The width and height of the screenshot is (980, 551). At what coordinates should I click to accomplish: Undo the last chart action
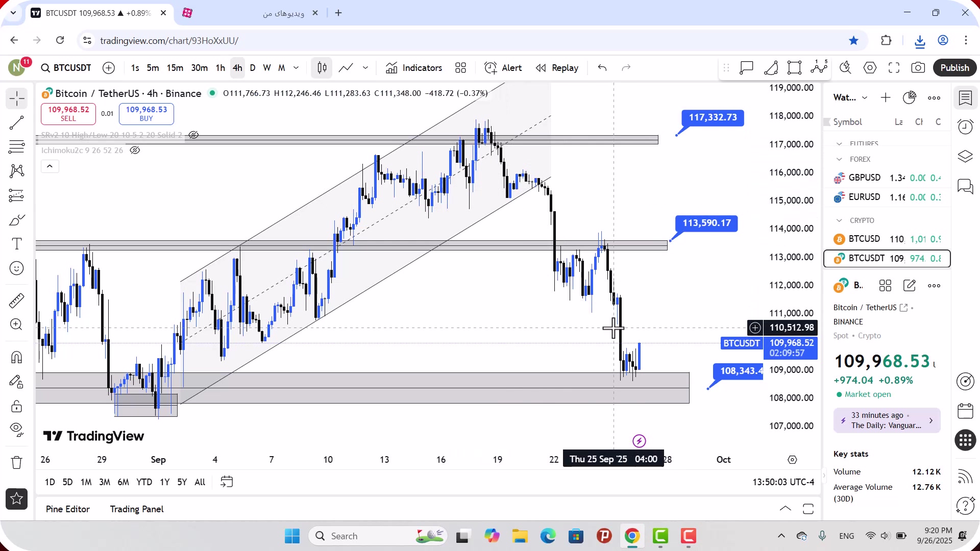[x=602, y=68]
